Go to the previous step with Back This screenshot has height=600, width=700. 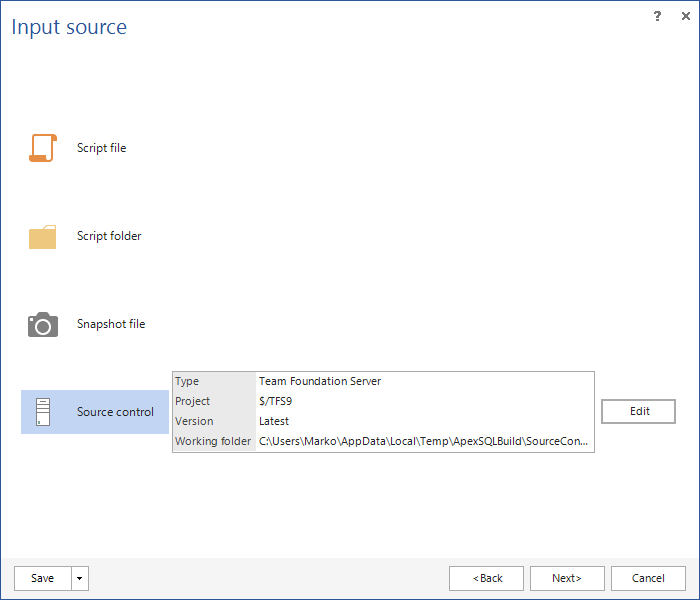coord(486,578)
